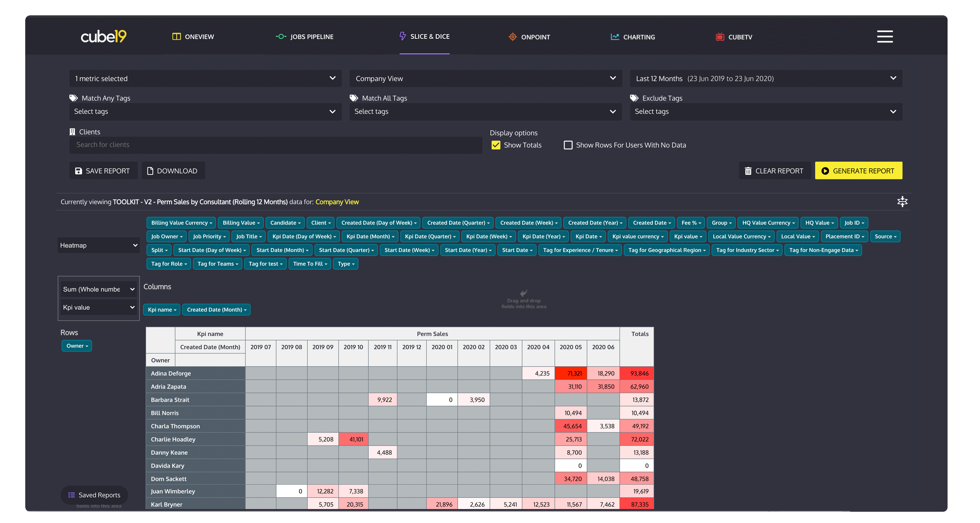Viewport: 980px width, 523px height.
Task: Expand the 1 metric selected dropdown
Action: [x=205, y=78]
